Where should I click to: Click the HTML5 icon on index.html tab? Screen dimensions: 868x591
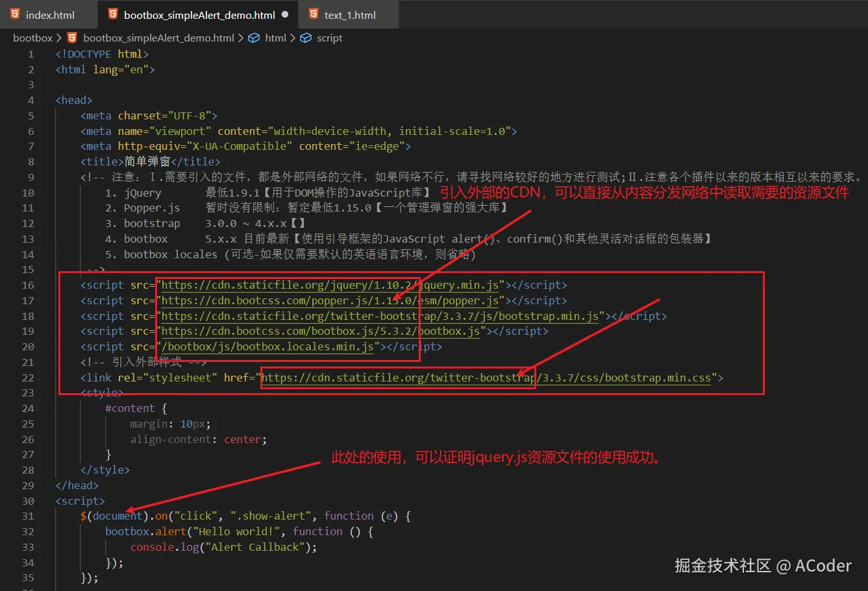(x=14, y=14)
